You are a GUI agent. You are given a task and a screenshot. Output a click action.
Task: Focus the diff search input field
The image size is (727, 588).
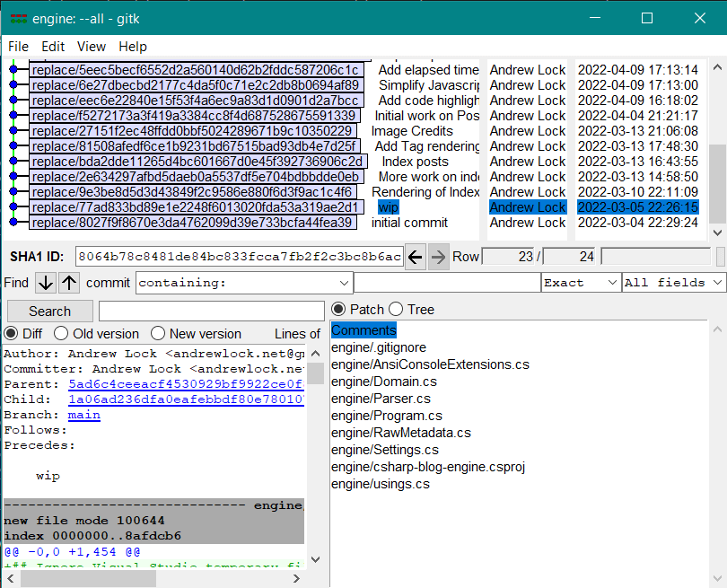tap(212, 312)
